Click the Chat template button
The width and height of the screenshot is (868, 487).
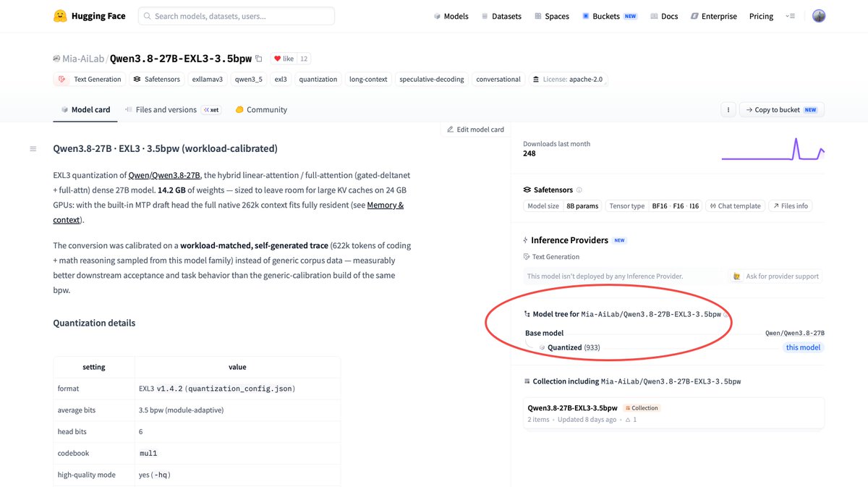click(x=736, y=206)
